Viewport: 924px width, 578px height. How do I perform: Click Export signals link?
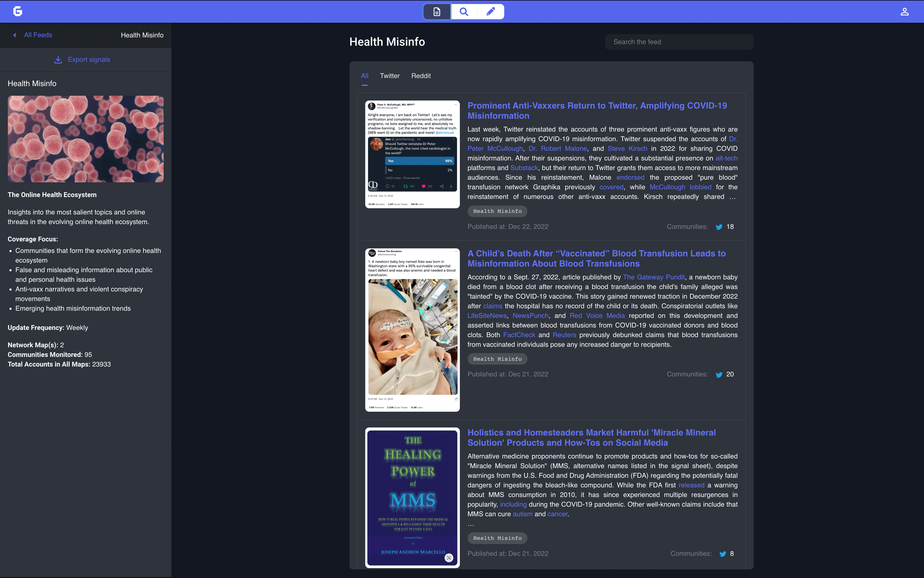(x=89, y=60)
